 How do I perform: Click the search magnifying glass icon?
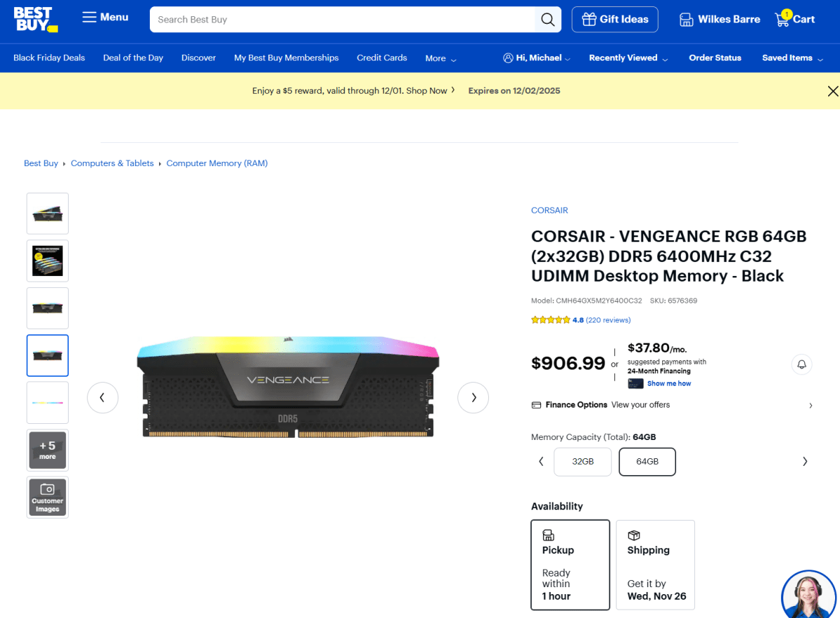(547, 19)
